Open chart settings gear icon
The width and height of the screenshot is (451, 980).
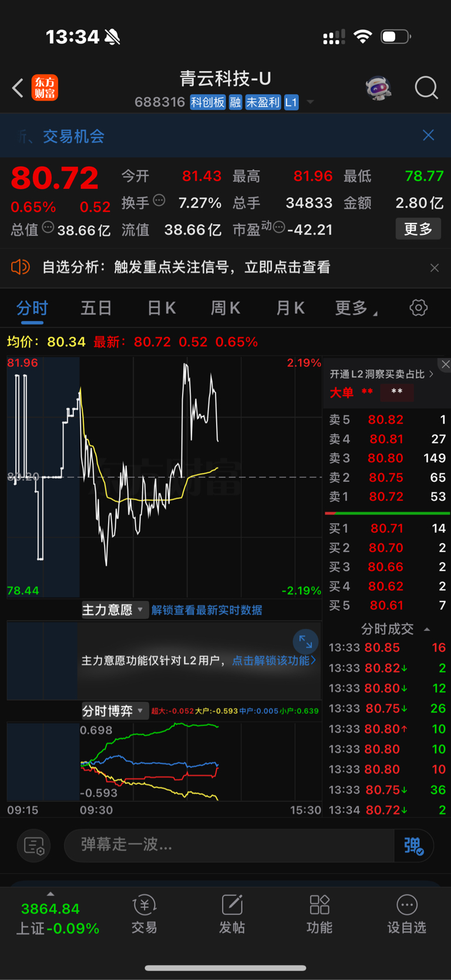418,307
